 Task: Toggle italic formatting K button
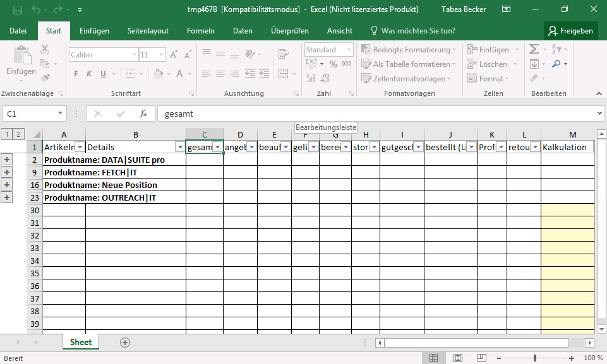tap(89, 74)
